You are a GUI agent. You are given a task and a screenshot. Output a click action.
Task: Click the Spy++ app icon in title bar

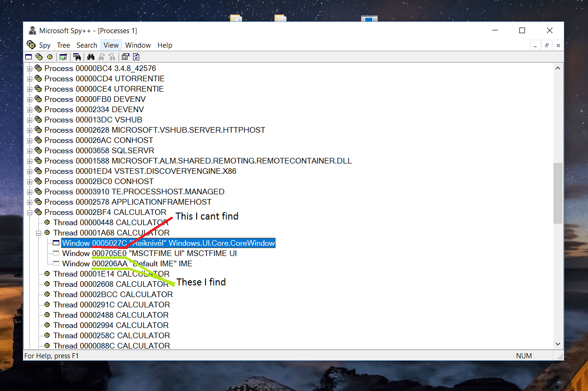(x=32, y=31)
